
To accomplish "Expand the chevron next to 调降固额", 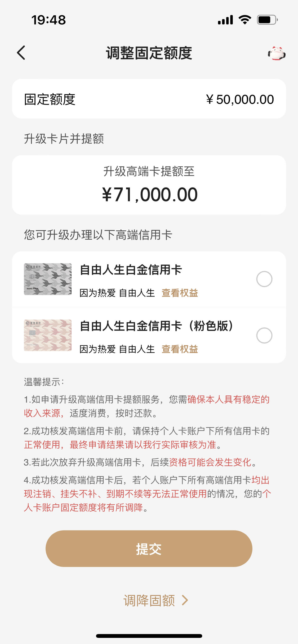I will (x=185, y=600).
